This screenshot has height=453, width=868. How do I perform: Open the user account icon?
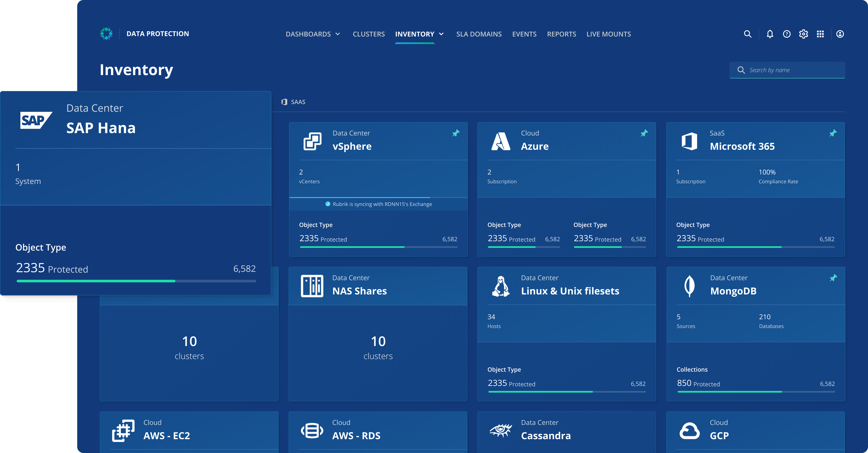[x=840, y=34]
